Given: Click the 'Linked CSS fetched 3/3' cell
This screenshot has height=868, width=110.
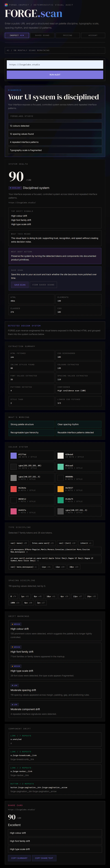Looking at the screenshot, I should [x=78, y=401].
